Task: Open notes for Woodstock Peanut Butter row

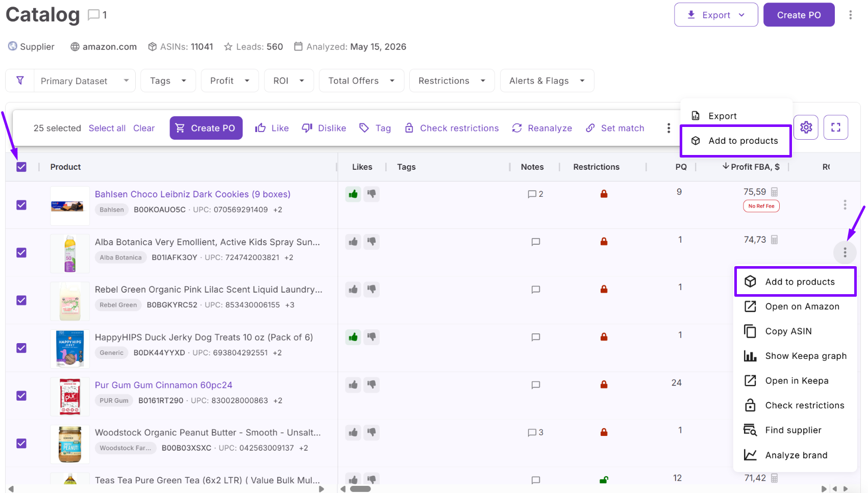Action: [x=535, y=432]
